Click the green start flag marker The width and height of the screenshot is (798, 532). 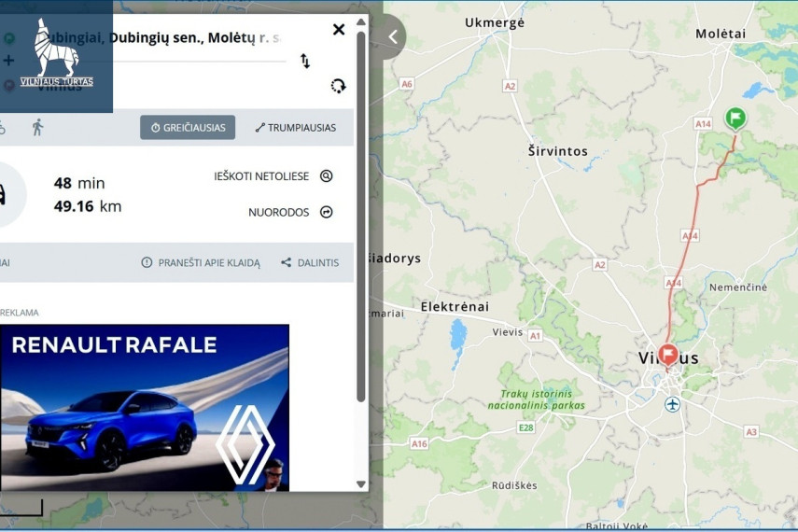[735, 119]
